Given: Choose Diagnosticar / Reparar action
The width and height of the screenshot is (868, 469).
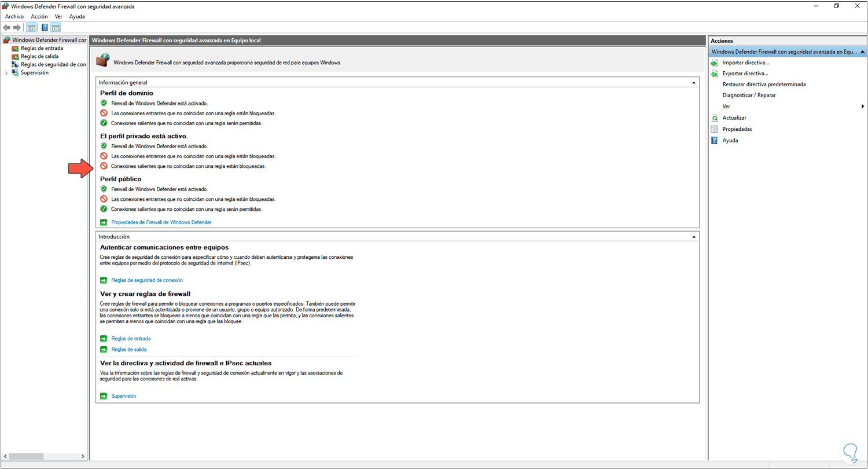Looking at the screenshot, I should 749,96.
